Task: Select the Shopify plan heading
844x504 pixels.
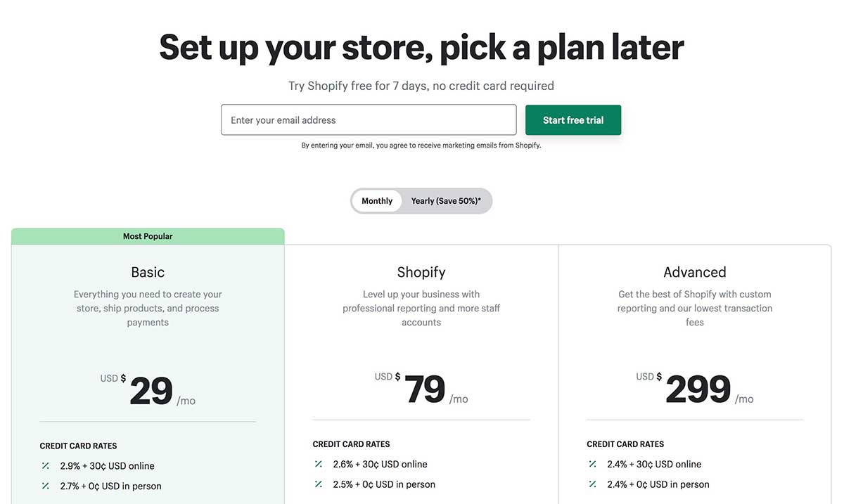Action: point(421,272)
